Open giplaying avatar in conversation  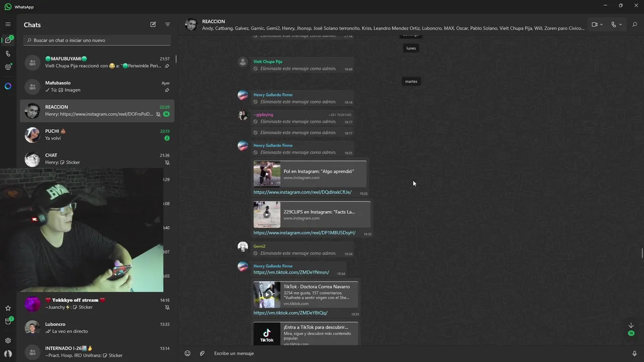243,115
